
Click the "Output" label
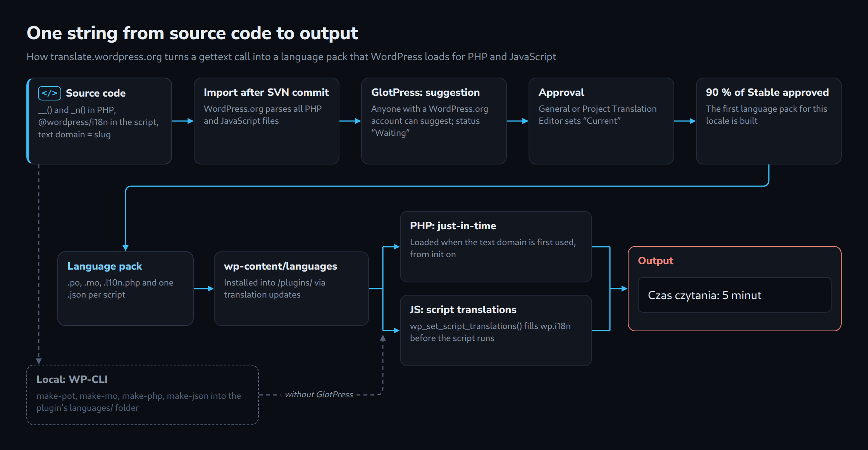[656, 261]
